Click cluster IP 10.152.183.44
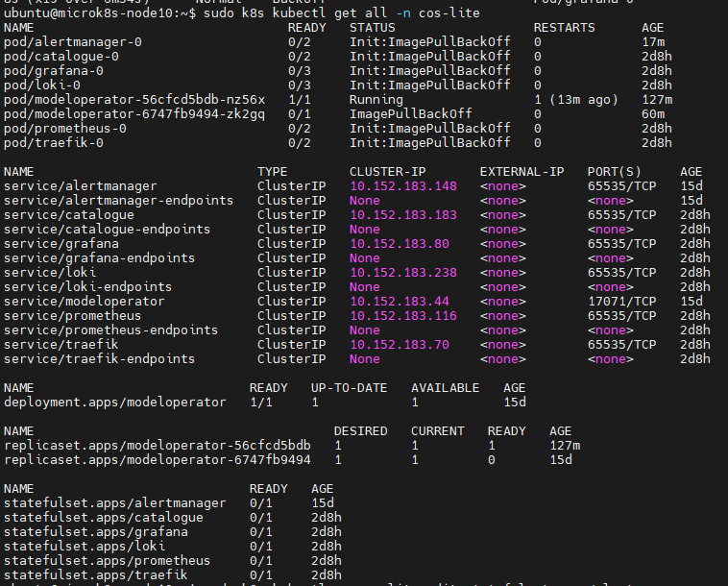 400,302
